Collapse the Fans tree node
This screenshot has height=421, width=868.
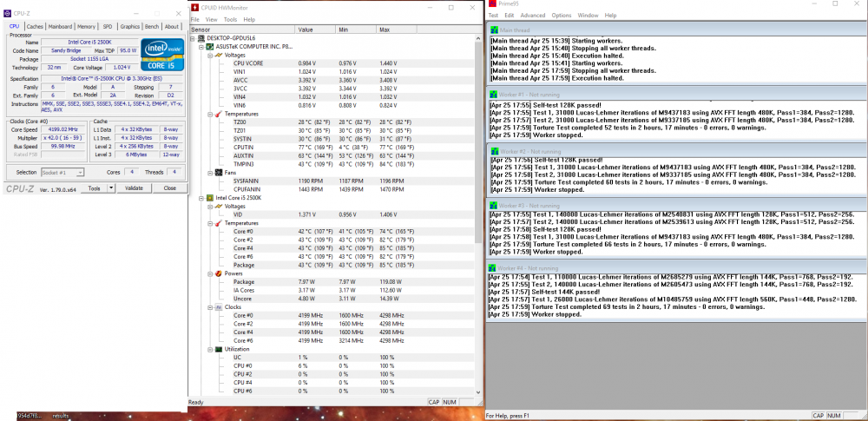[208, 172]
